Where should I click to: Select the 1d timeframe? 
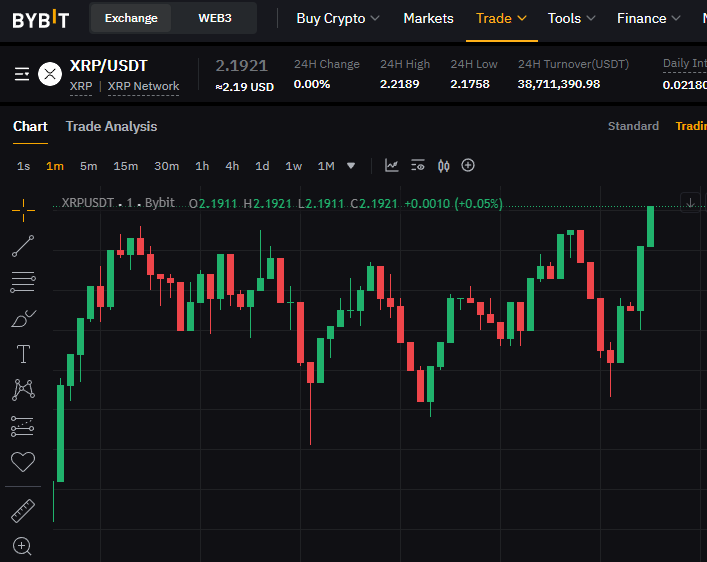pos(262,166)
